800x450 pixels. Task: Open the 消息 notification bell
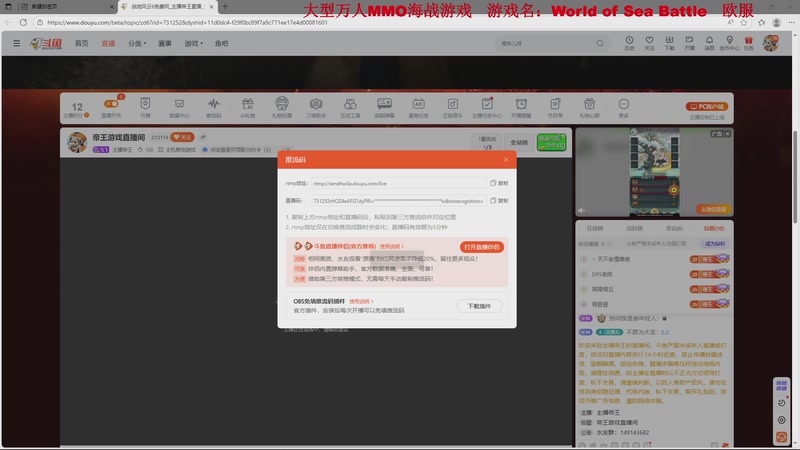click(709, 43)
